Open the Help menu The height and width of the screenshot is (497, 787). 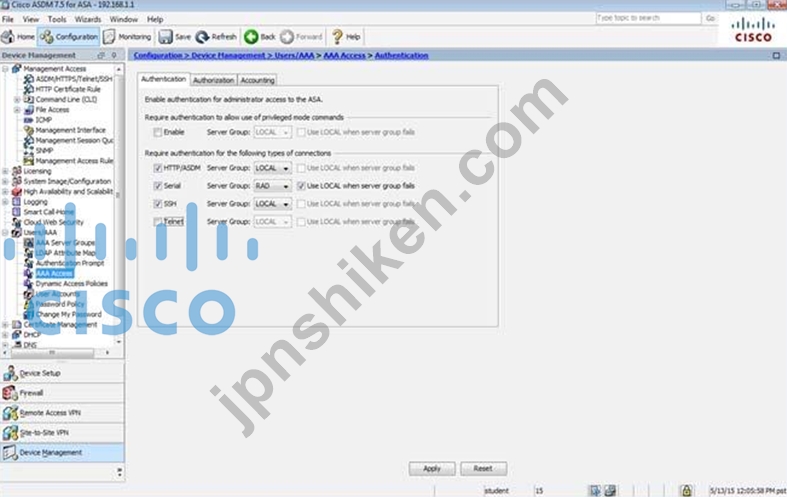(155, 19)
